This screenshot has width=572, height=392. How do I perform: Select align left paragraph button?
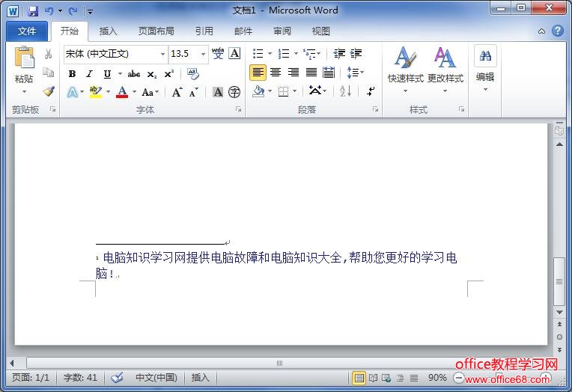pos(258,73)
